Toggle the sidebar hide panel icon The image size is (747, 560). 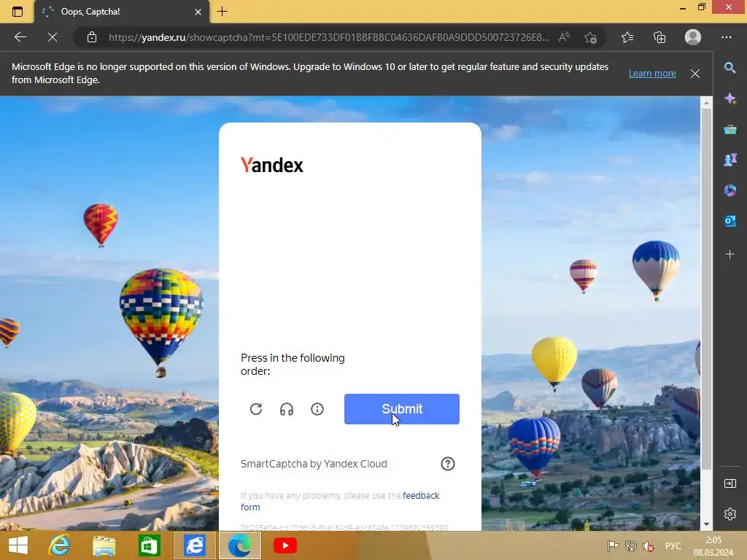tap(729, 483)
